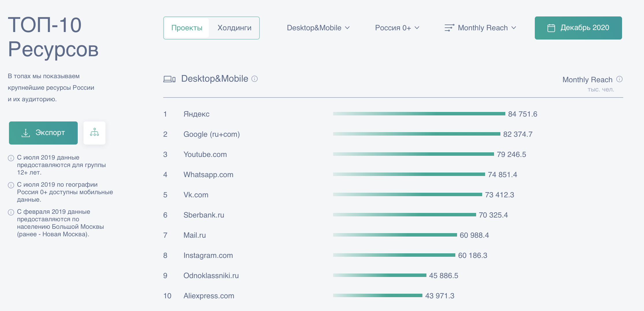
Task: Click info icon beside Monthly Reach column header
Action: pyautogui.click(x=619, y=79)
